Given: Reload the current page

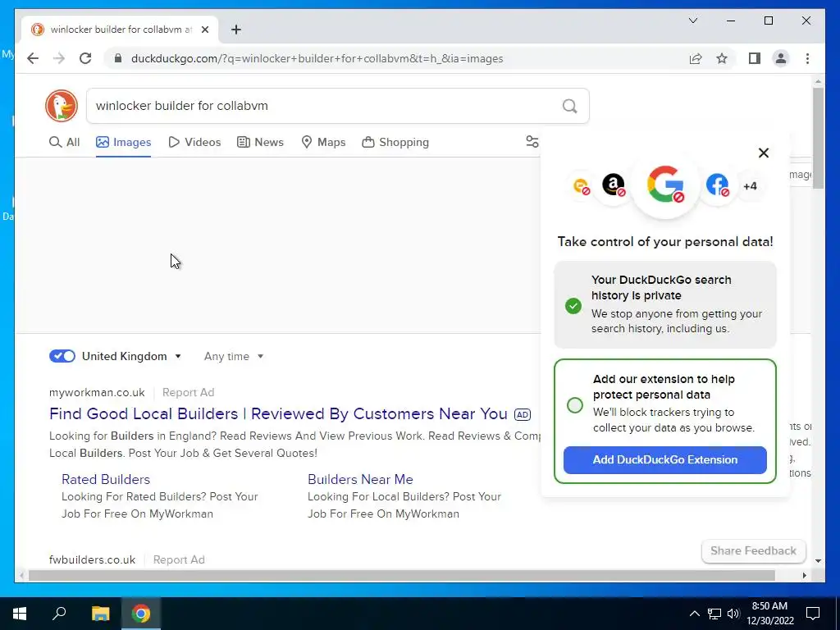Looking at the screenshot, I should pyautogui.click(x=85, y=58).
